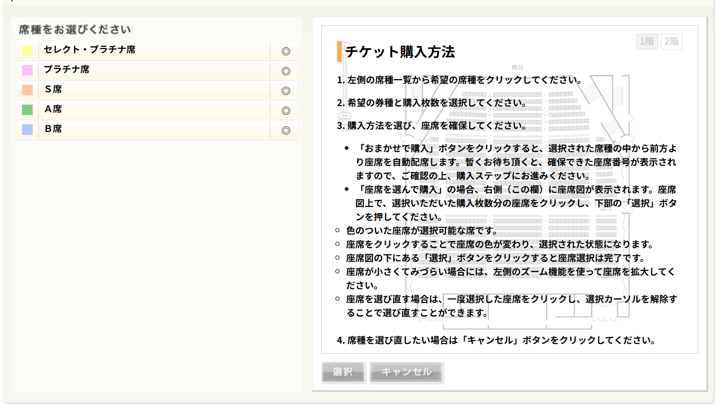Click availability circle icon for A席
Image resolution: width=728 pixels, height=407 pixels.
(285, 111)
